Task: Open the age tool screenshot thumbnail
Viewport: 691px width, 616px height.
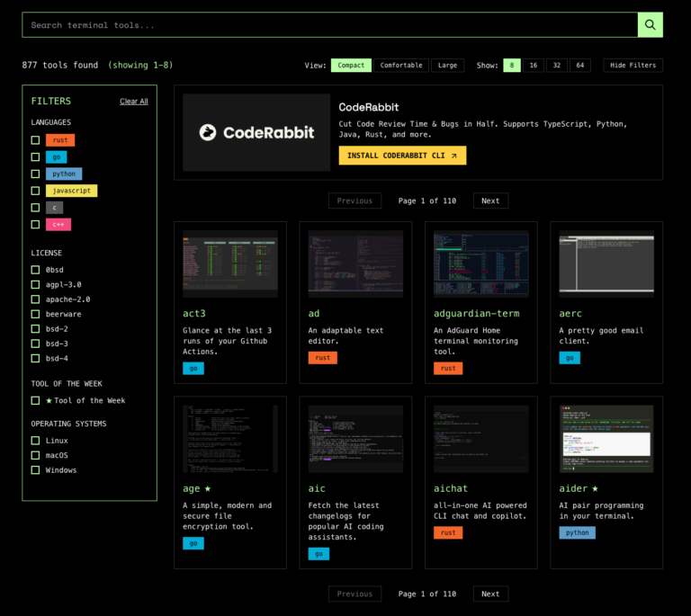Action: (x=230, y=439)
